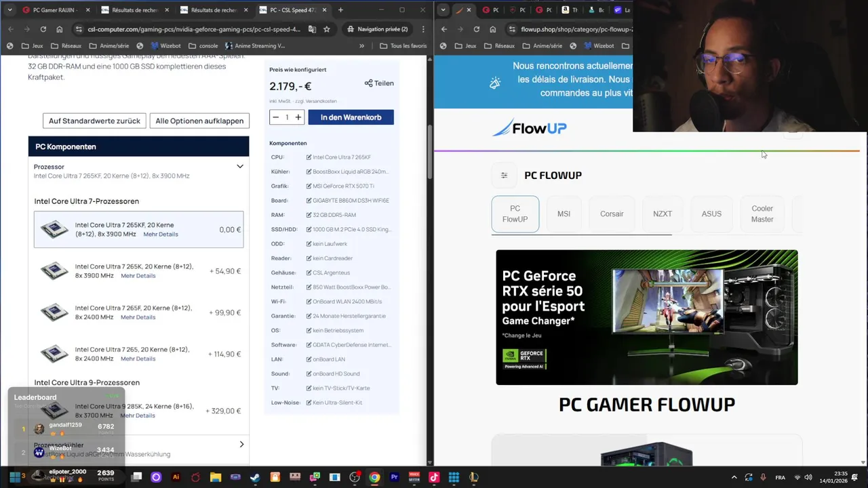
Task: Click FlowUP logo on the shop page
Action: (529, 127)
